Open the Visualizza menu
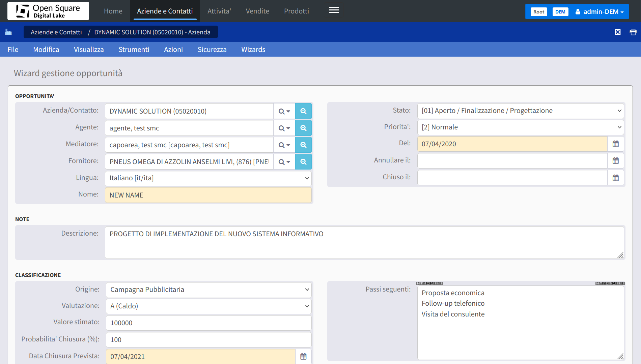The image size is (641, 364). (x=89, y=50)
